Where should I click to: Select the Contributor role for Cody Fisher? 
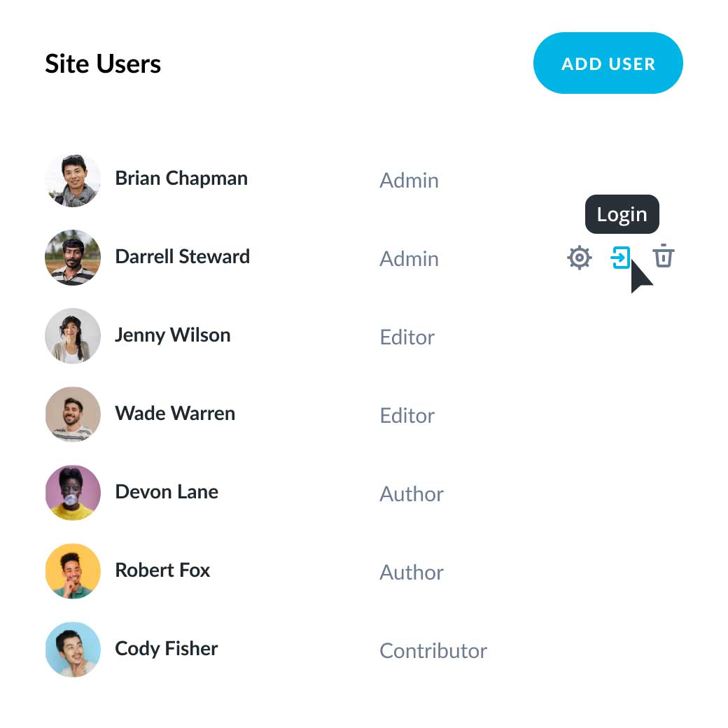[433, 651]
